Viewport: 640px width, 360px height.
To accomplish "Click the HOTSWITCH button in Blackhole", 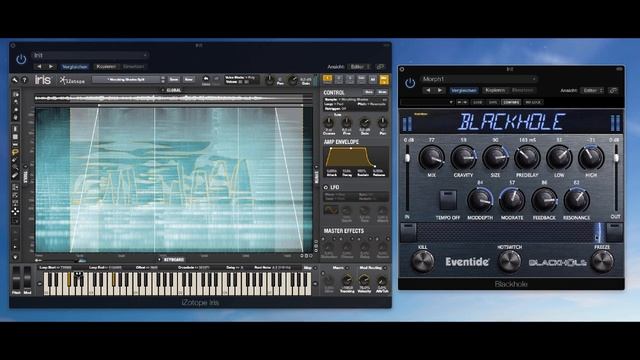I will tap(510, 262).
